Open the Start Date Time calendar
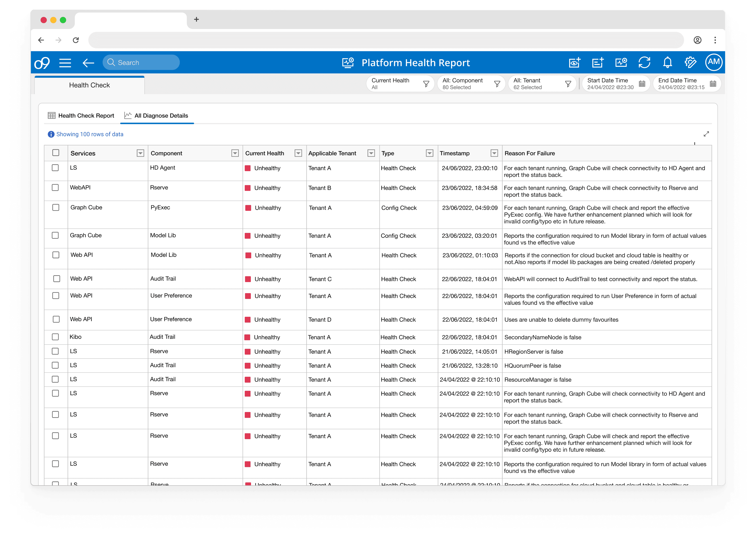This screenshot has height=537, width=756. click(642, 84)
